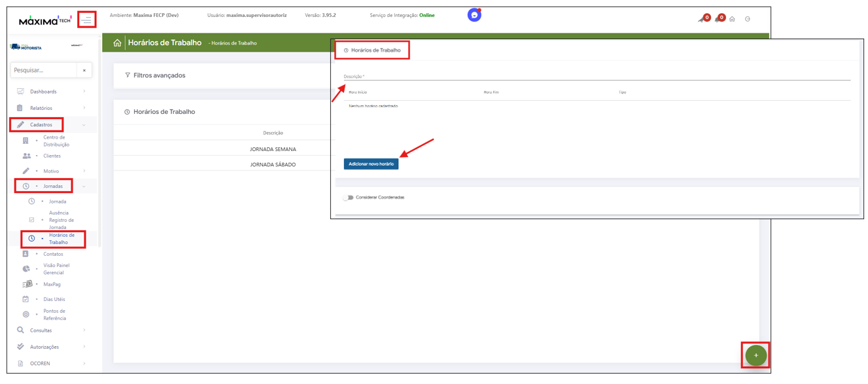Click the logout icon at top right
868x384 pixels.
click(748, 19)
